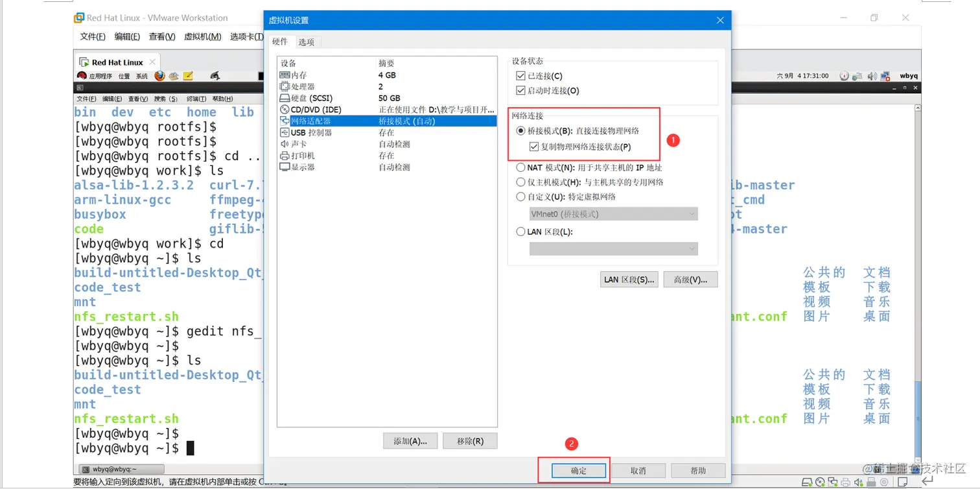Select the CD/DVD (IDE) device row

click(387, 110)
